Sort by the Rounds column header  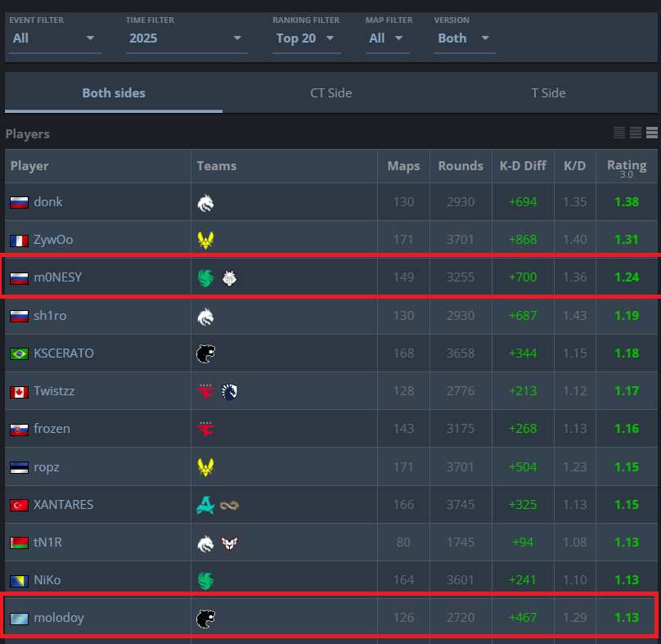[x=461, y=166]
